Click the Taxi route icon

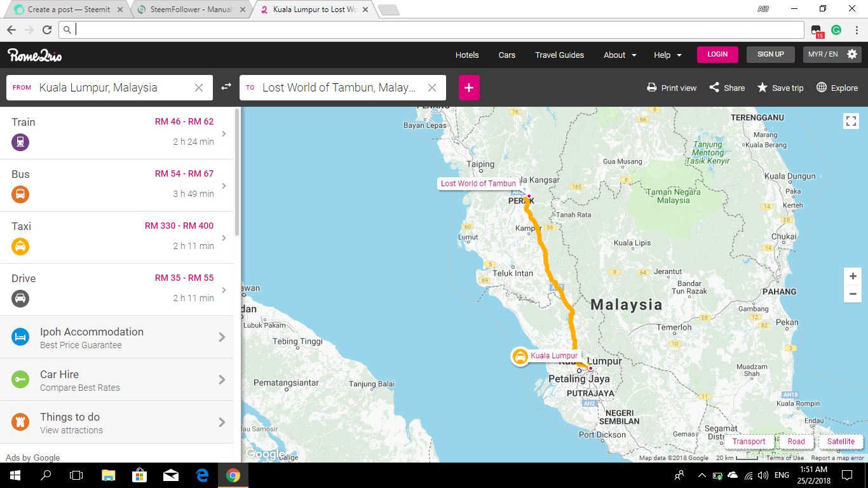[20, 247]
